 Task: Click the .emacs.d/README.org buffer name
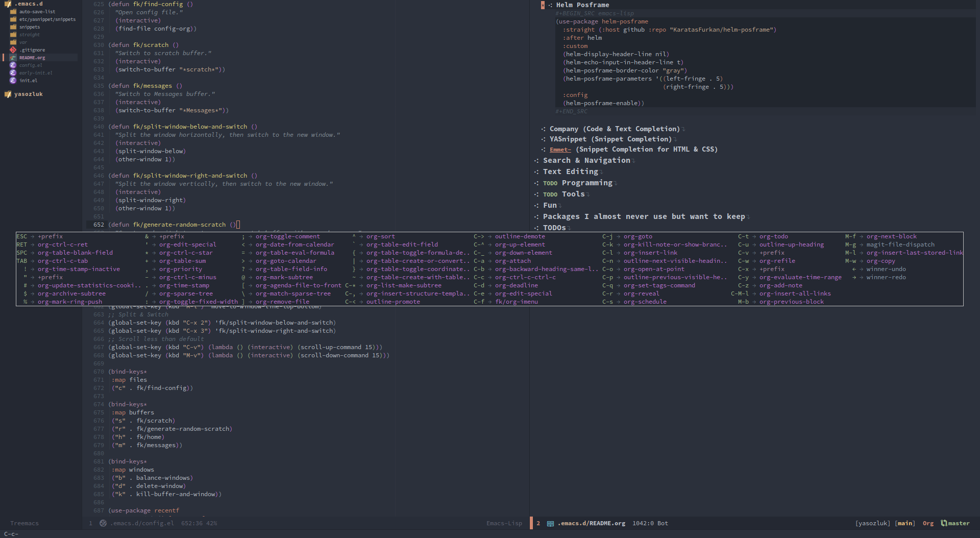point(591,523)
